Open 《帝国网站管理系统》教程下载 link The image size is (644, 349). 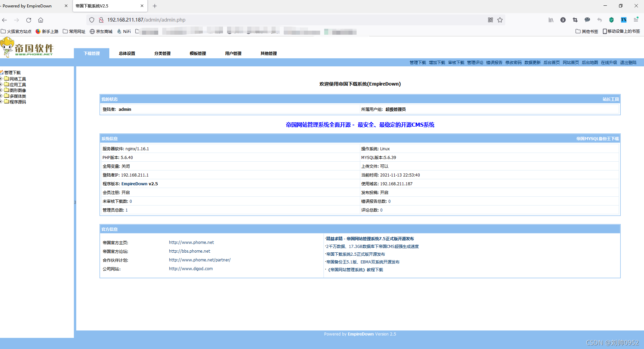[x=355, y=270]
